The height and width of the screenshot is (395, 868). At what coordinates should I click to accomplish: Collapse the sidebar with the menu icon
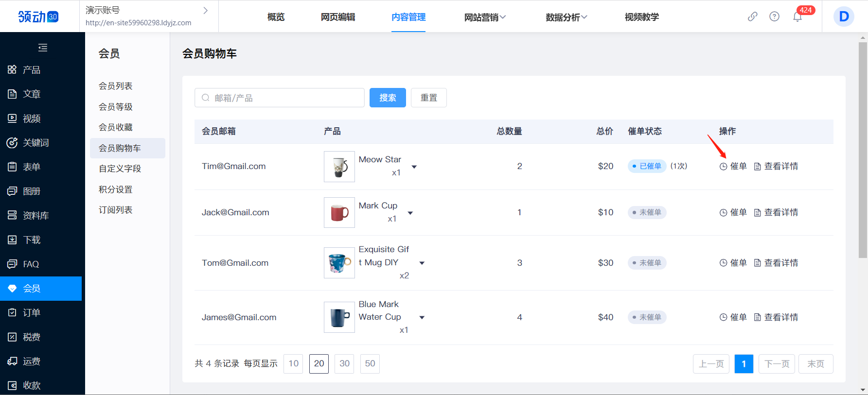pos(43,48)
